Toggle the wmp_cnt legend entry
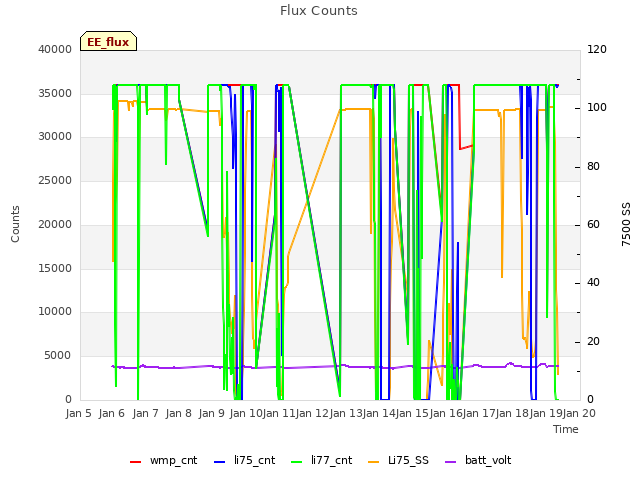 click(x=163, y=460)
